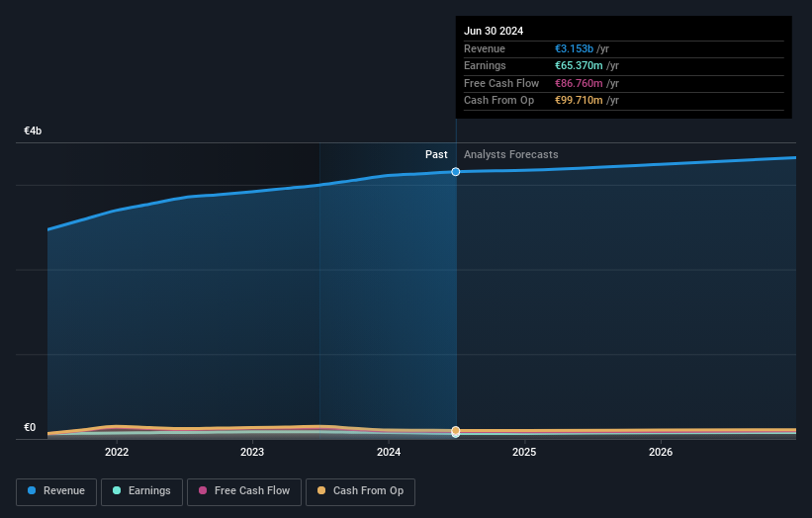
Task: Click the €86.760m free cash flow value
Action: point(579,83)
